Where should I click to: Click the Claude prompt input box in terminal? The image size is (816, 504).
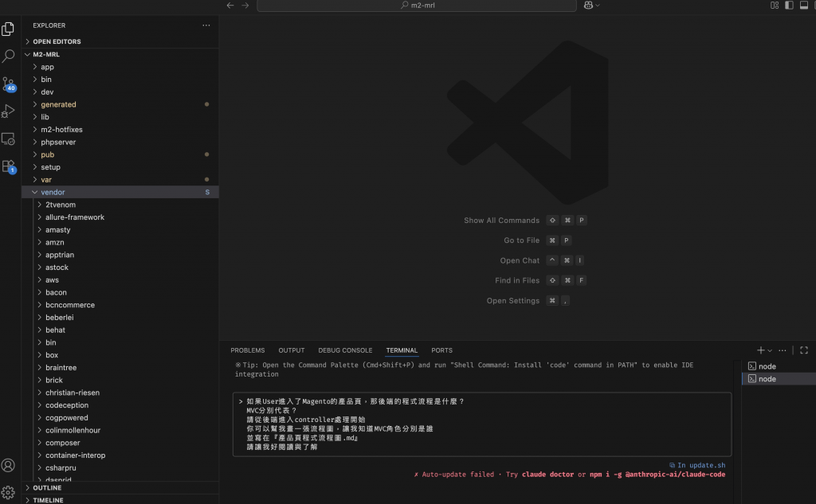pyautogui.click(x=482, y=424)
